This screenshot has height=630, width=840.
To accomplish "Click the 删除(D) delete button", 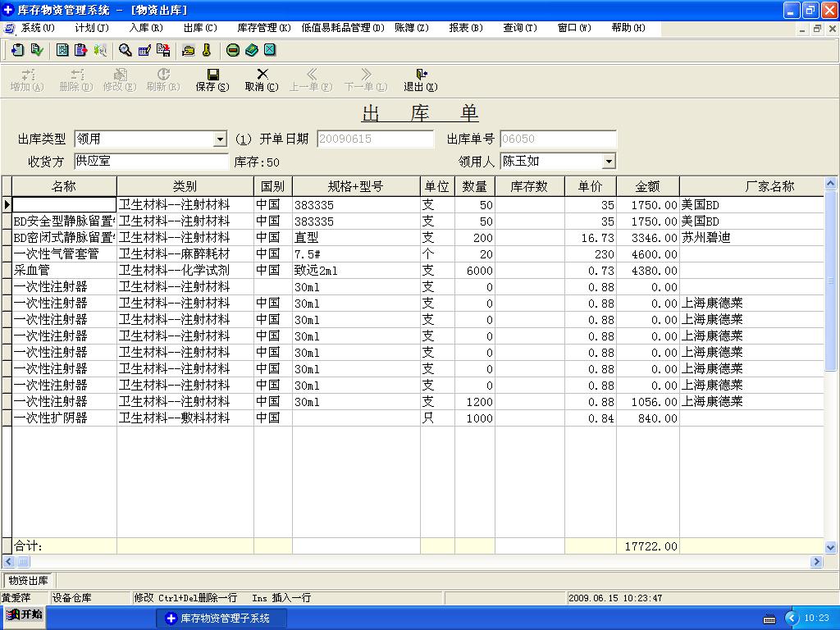I will [76, 80].
